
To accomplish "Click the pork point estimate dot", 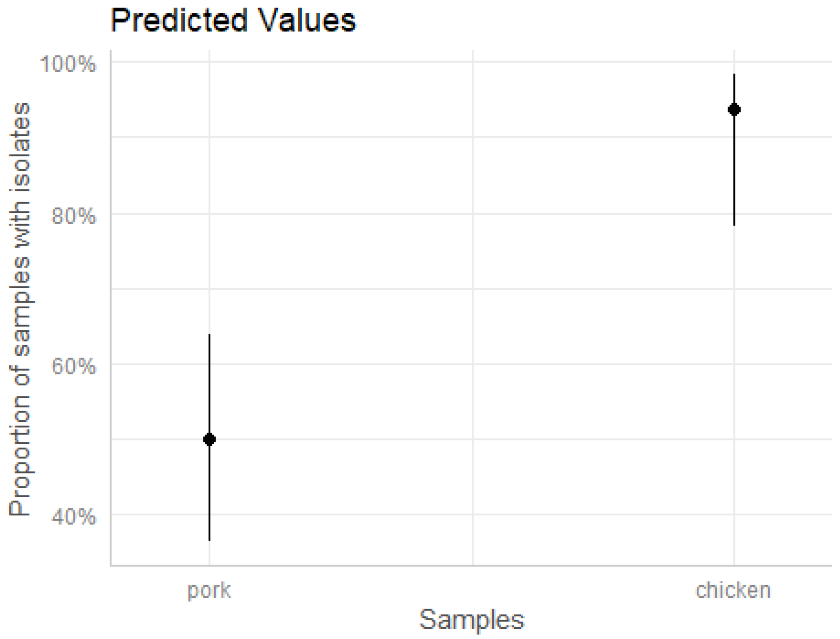I will point(209,439).
